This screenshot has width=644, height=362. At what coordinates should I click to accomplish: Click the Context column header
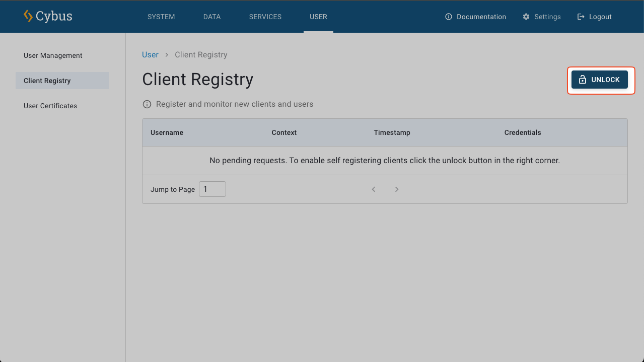pos(284,132)
